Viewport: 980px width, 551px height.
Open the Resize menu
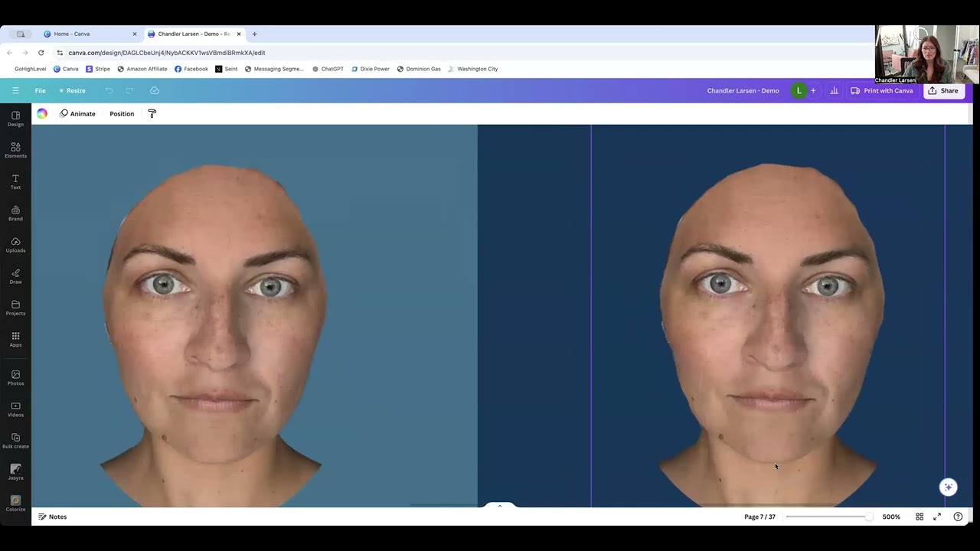pyautogui.click(x=72, y=90)
